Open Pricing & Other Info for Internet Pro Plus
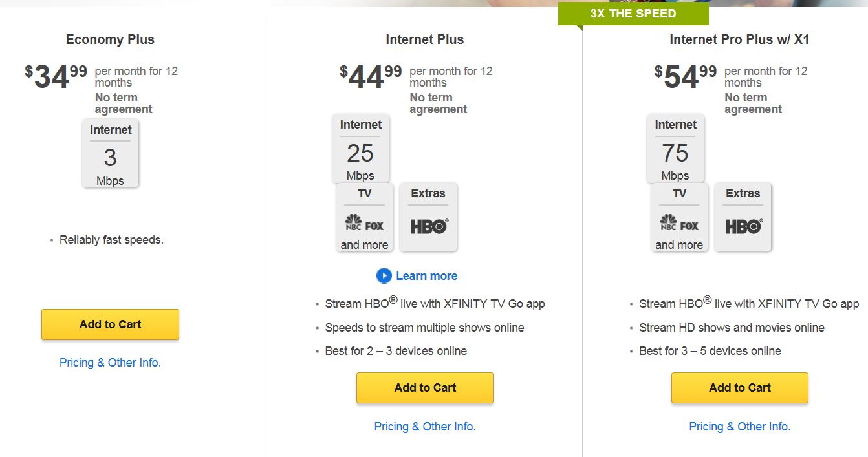 click(739, 427)
